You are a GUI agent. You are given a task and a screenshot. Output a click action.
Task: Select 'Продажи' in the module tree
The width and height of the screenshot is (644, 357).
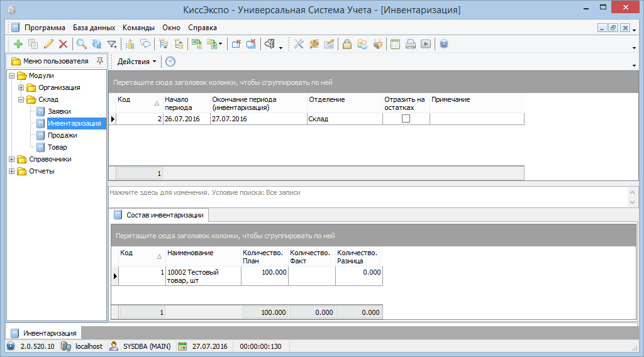[62, 135]
